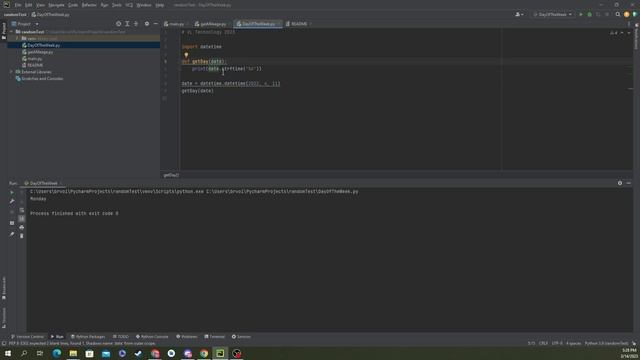Image resolution: width=640 pixels, height=360 pixels.
Task: Click the UTF-8 encoding status widget
Action: coord(557,344)
